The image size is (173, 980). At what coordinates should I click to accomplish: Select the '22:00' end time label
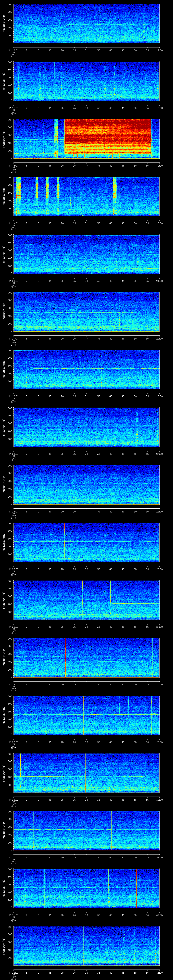coord(159,339)
